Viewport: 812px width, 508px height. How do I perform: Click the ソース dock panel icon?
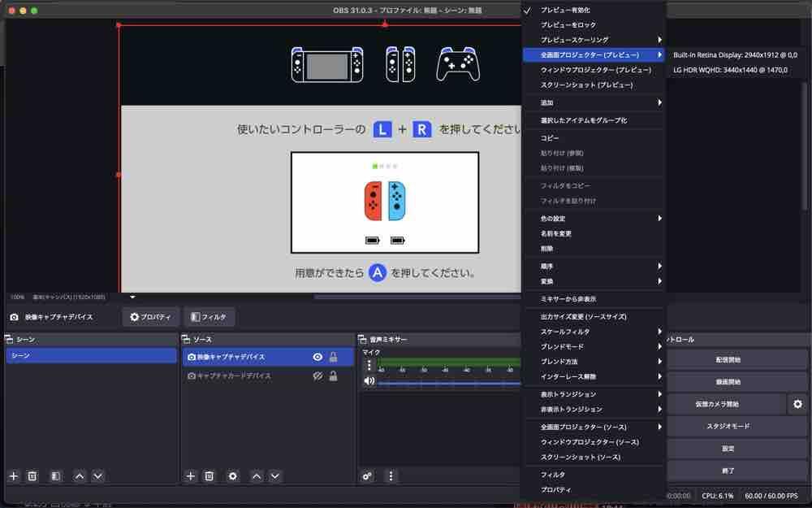coord(185,340)
